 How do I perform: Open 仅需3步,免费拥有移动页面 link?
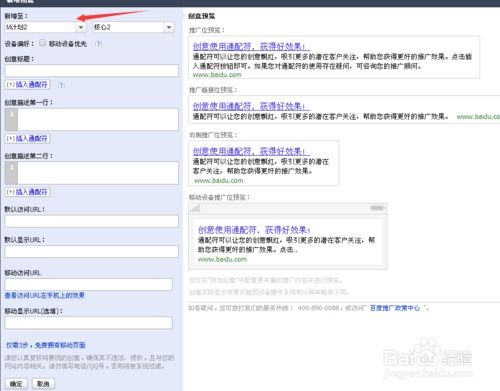pos(46,345)
